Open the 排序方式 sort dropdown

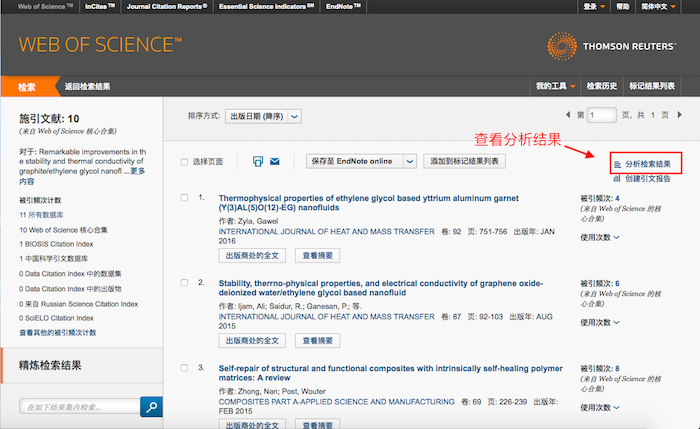[263, 116]
